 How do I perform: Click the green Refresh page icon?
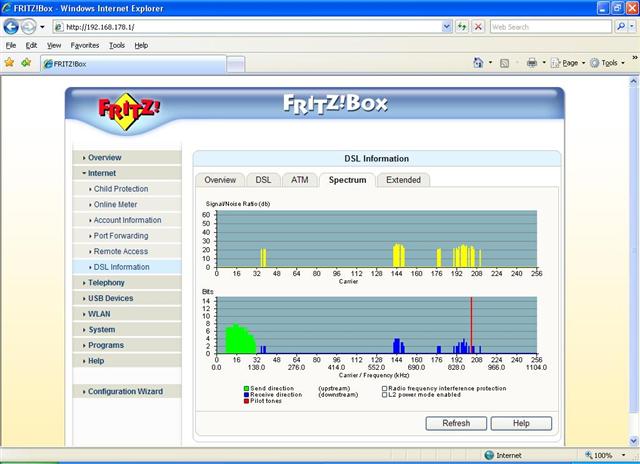click(462, 27)
